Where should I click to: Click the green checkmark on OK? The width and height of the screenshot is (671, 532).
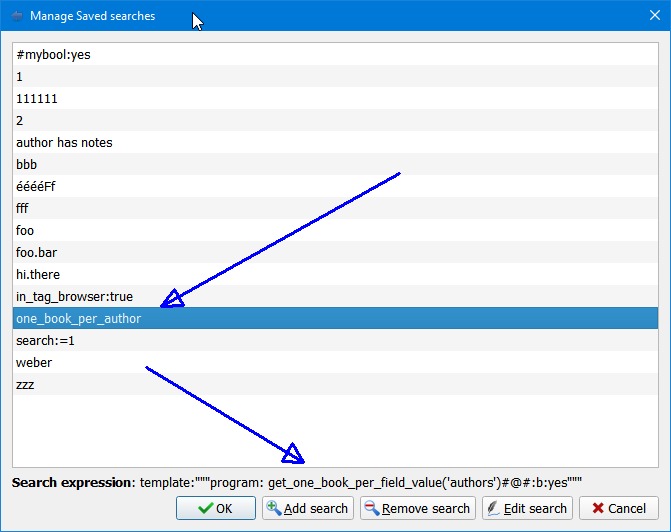(x=205, y=508)
